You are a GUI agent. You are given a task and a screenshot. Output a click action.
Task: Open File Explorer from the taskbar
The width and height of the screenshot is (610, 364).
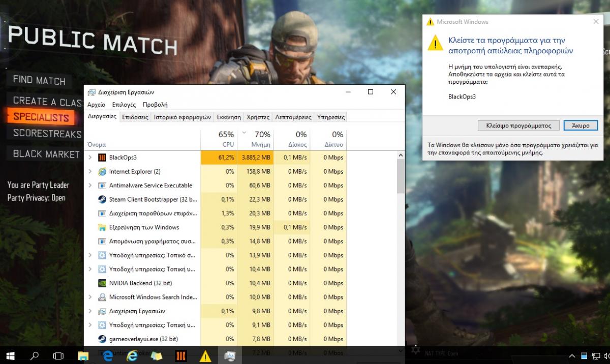(83, 356)
